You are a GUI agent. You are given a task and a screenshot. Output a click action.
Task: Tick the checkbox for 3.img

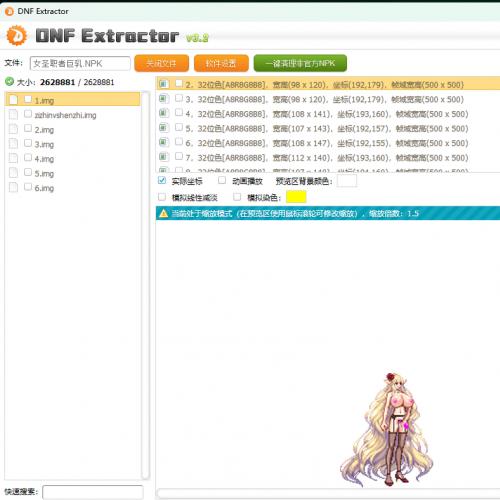28,143
